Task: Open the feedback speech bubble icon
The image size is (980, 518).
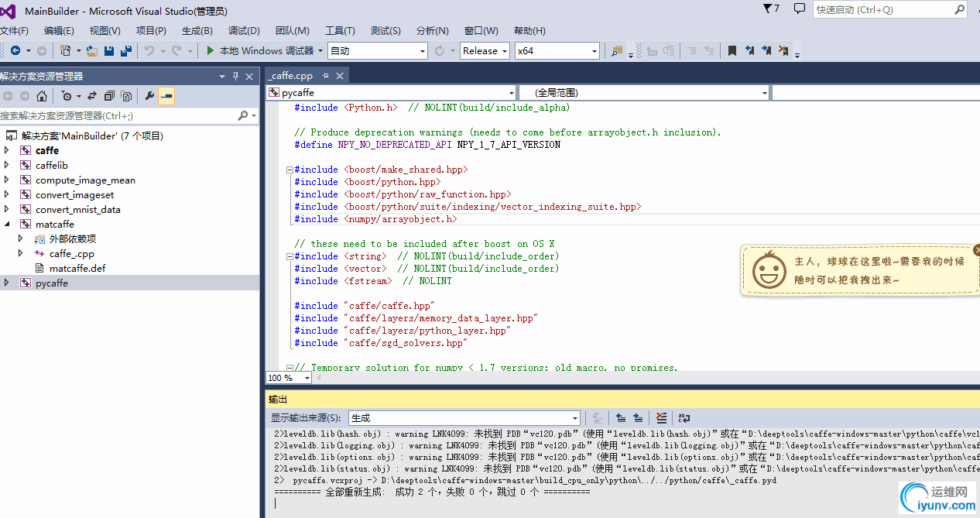Action: 798,9
